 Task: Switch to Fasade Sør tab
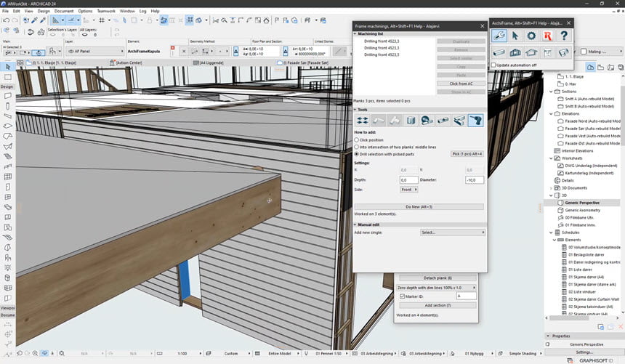[303, 62]
